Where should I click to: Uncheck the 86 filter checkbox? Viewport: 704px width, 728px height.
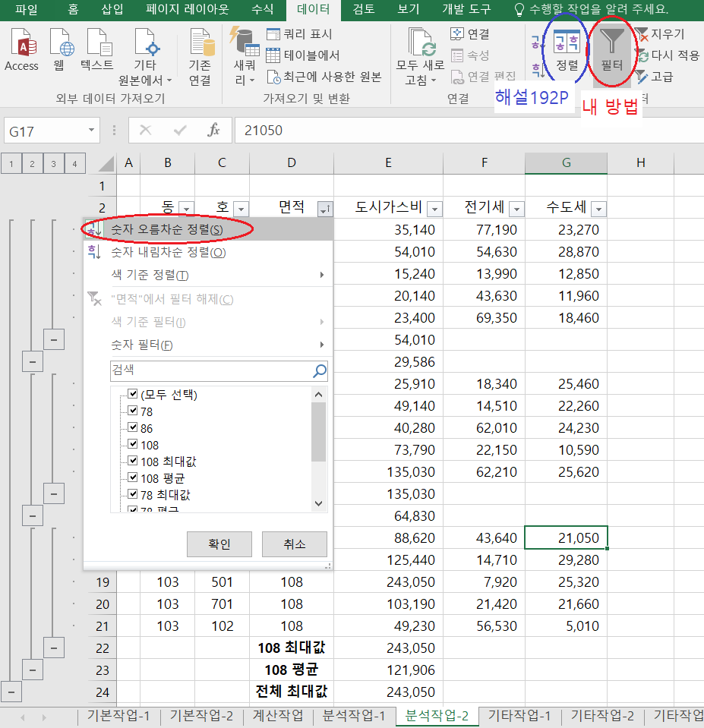pos(133,428)
